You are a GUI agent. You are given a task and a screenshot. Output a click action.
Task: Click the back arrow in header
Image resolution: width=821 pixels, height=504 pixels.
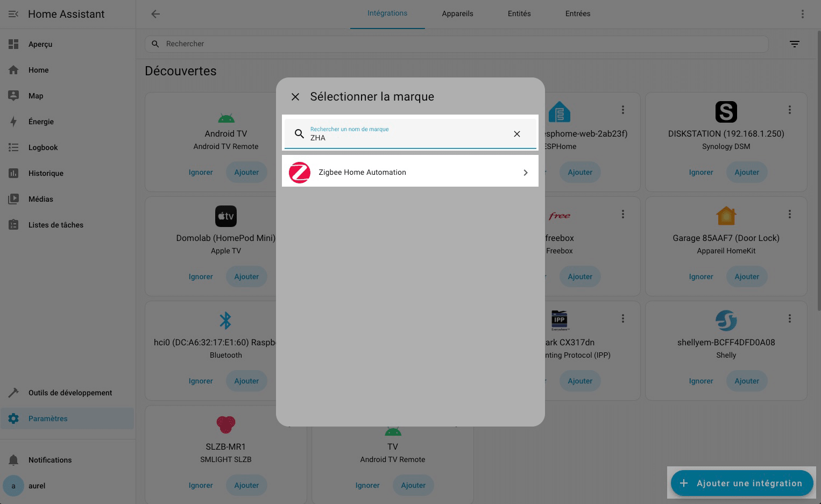pyautogui.click(x=155, y=14)
